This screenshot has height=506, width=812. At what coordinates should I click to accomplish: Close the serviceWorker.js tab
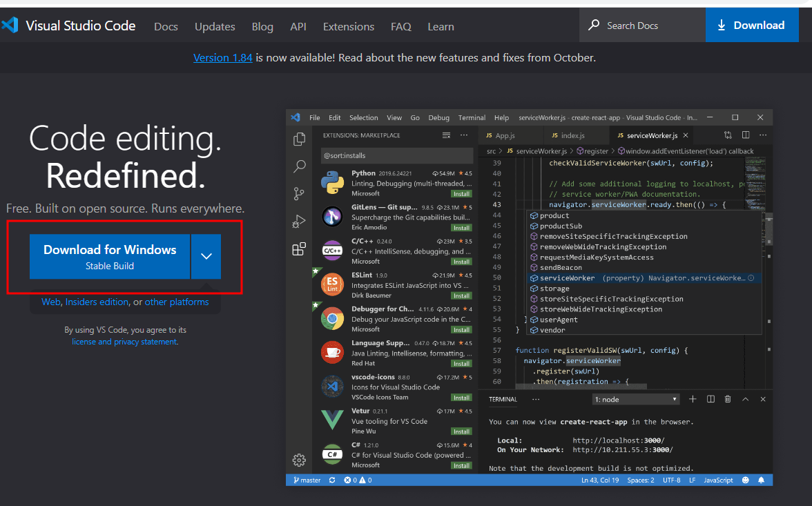(x=686, y=135)
